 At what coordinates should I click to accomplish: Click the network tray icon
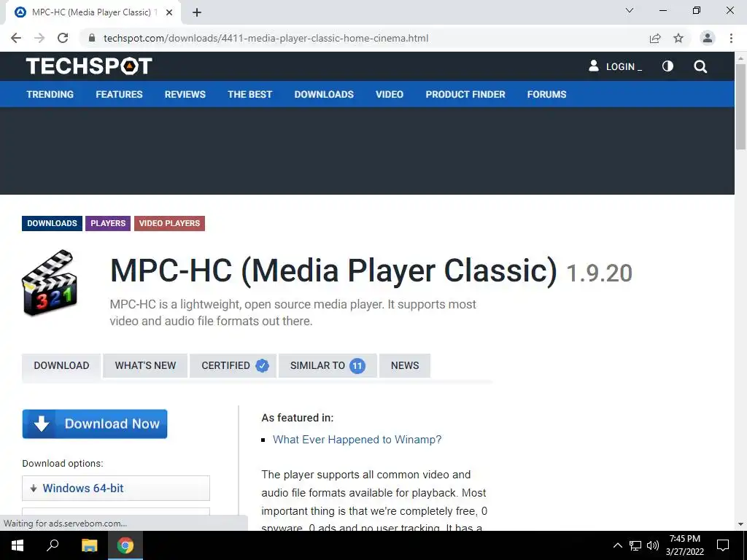(x=635, y=545)
